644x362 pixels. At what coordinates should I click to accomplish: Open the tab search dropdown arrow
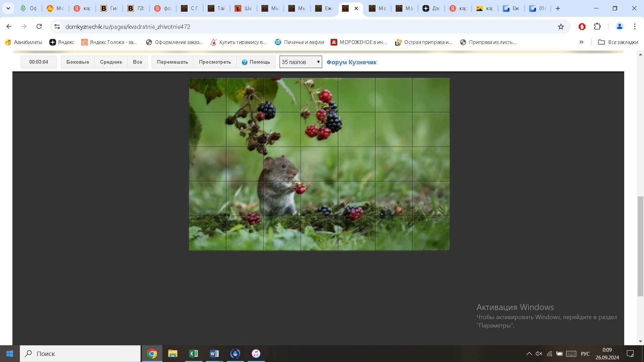tap(8, 8)
